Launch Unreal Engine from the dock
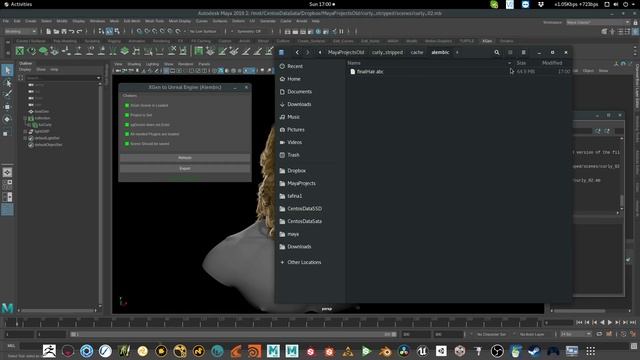 [x=422, y=351]
